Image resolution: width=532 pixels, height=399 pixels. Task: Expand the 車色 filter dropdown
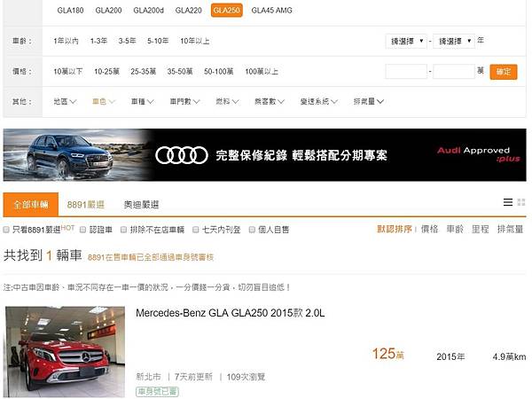pos(104,101)
